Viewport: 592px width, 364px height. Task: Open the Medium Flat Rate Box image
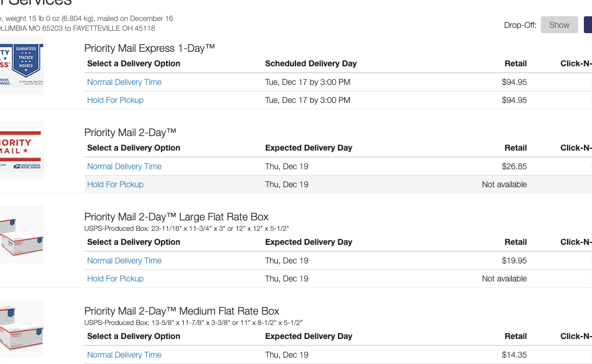tap(22, 329)
